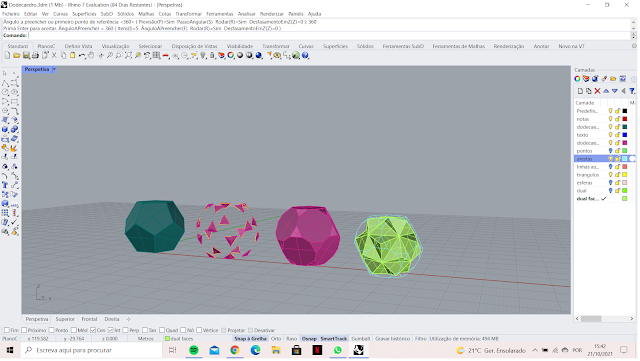Click the red Delete layer X icon
Screen dimensions: 640x361
pyautogui.click(x=597, y=91)
